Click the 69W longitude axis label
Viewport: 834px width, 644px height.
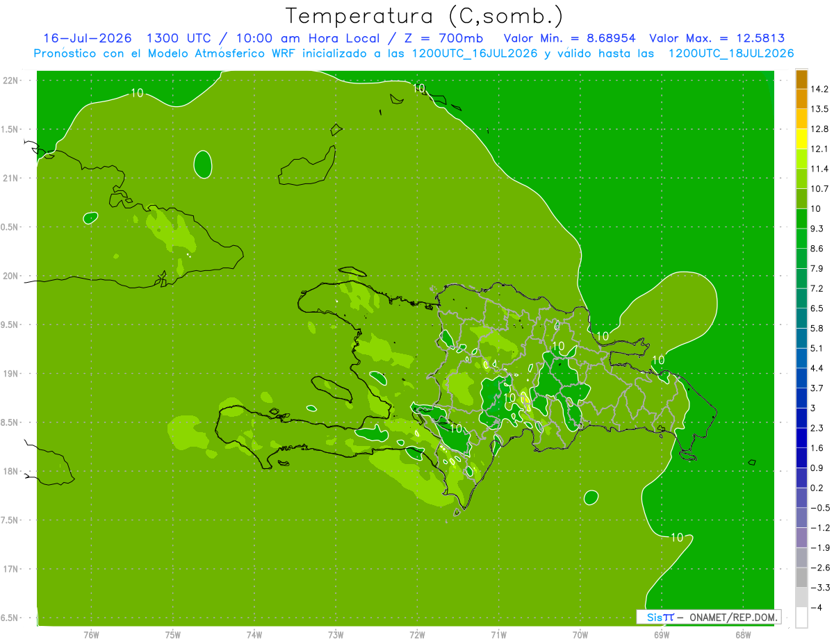point(661,634)
